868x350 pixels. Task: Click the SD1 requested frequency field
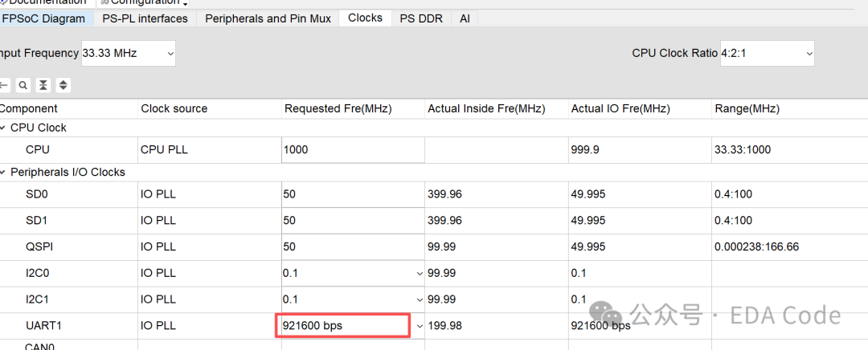pos(353,220)
